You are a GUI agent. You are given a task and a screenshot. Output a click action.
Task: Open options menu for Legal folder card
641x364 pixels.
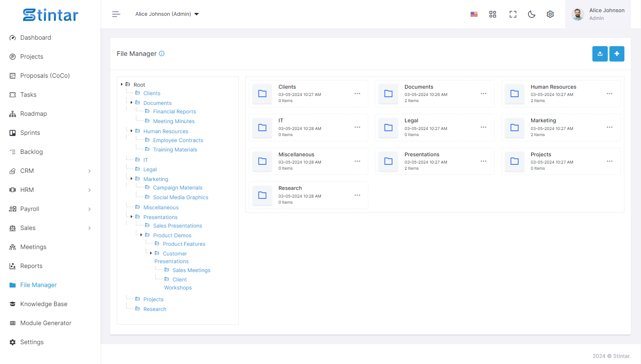483,127
